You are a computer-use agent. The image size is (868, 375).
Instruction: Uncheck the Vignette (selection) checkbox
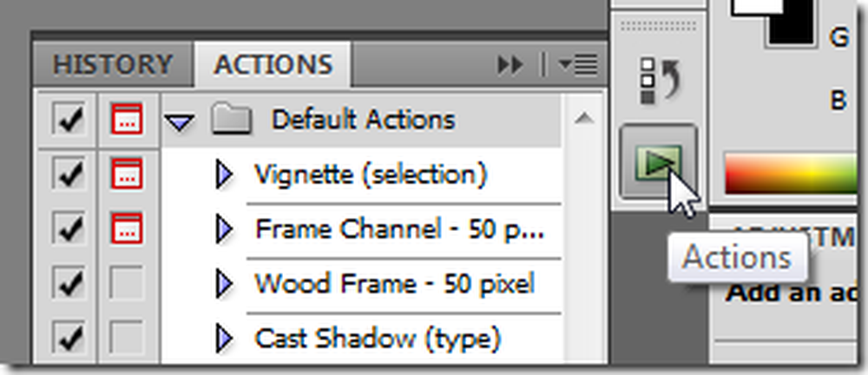(x=68, y=174)
